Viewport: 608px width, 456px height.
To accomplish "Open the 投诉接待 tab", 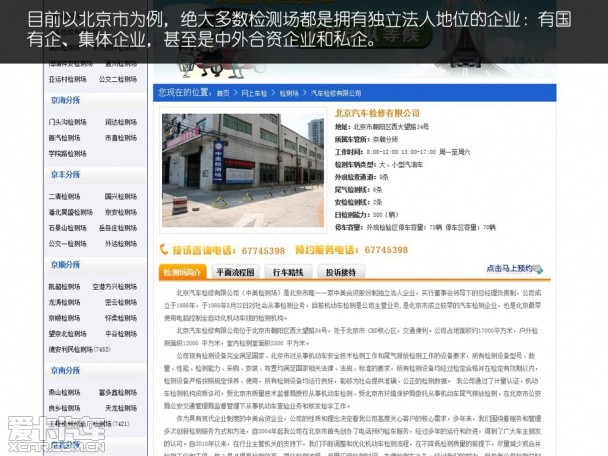I will point(341,272).
